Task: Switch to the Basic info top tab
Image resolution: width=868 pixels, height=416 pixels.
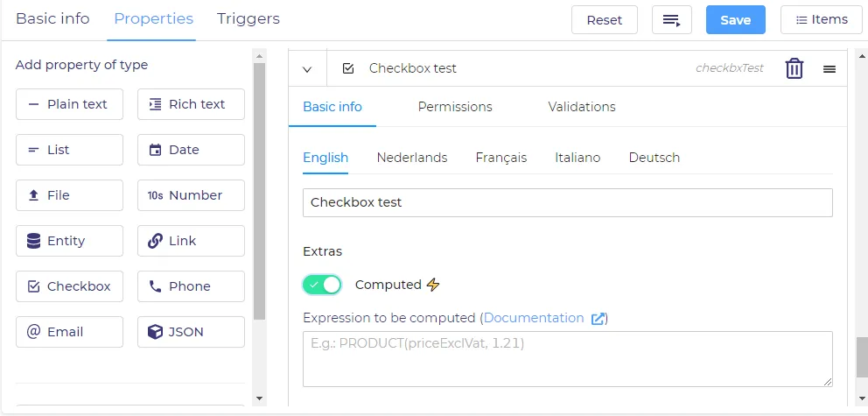Action: pos(52,19)
